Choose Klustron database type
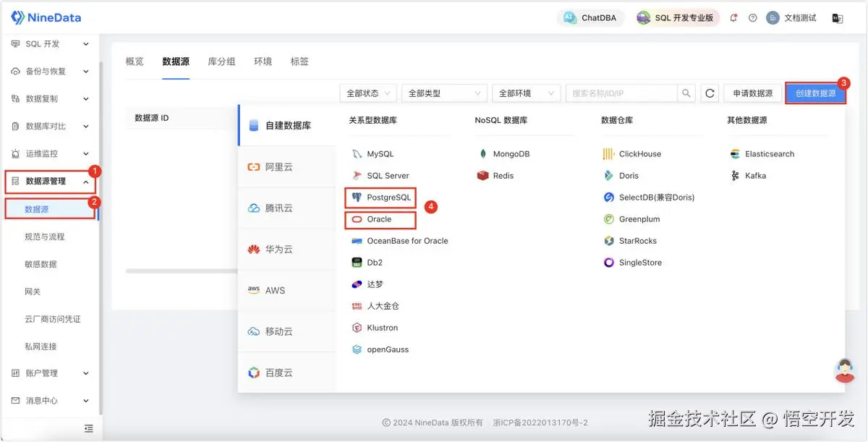 375,328
